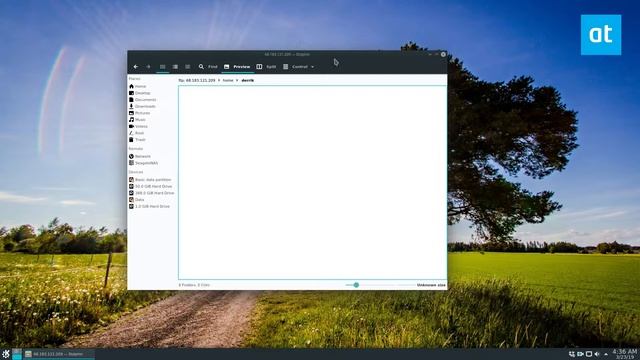Viewport: 640px width, 360px height.
Task: Open the display tray icon
Action: tap(589, 354)
